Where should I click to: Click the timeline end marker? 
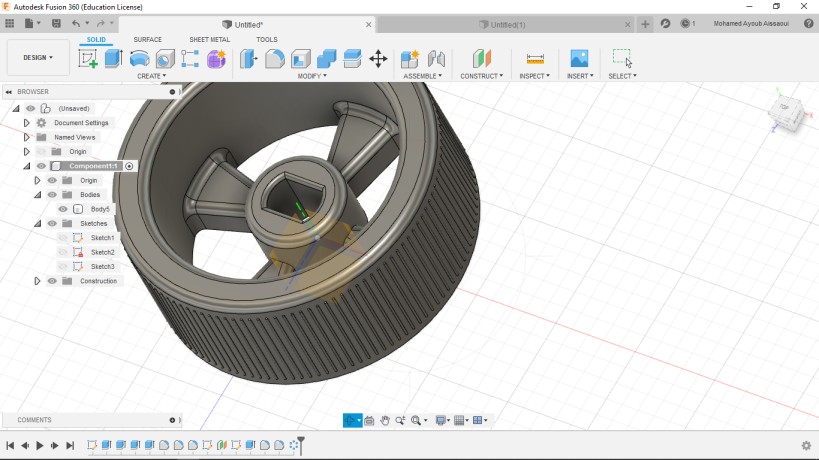(x=301, y=445)
